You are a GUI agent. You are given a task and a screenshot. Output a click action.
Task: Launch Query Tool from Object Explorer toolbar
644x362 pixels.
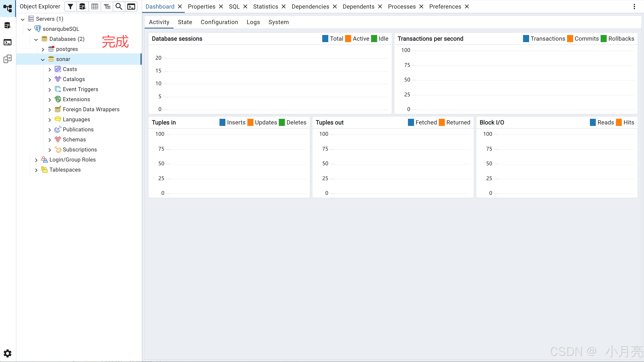[83, 6]
